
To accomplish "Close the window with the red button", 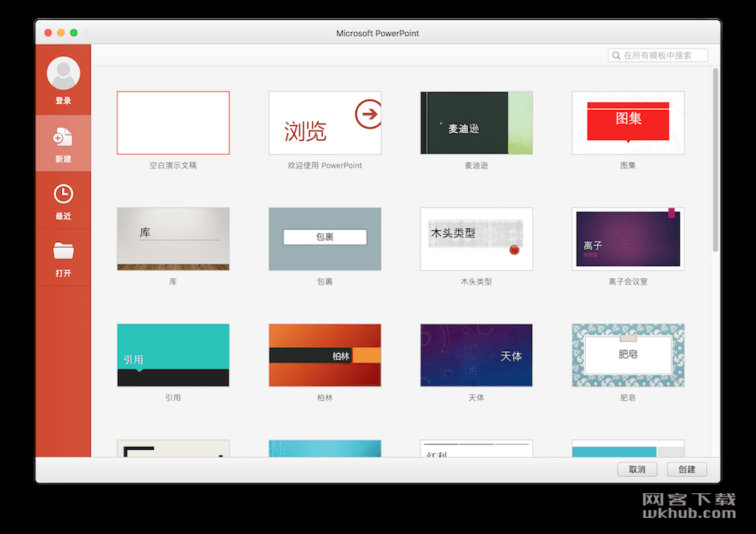I will coord(48,33).
